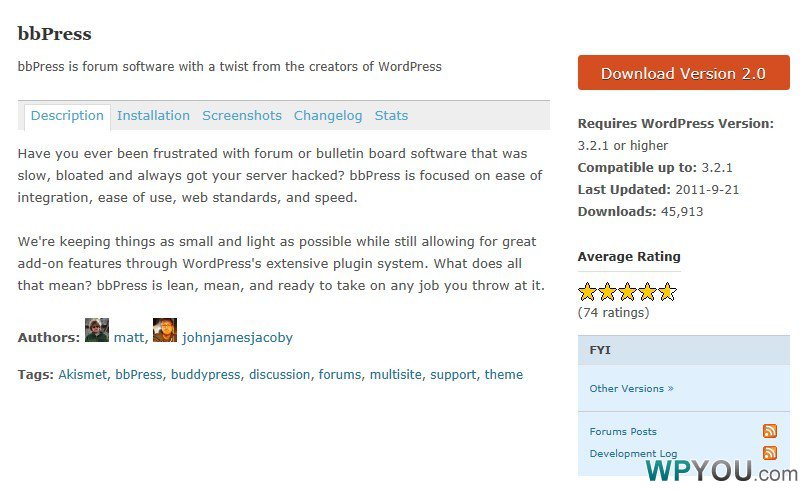
Task: Switch to the Installation tab
Action: [153, 116]
